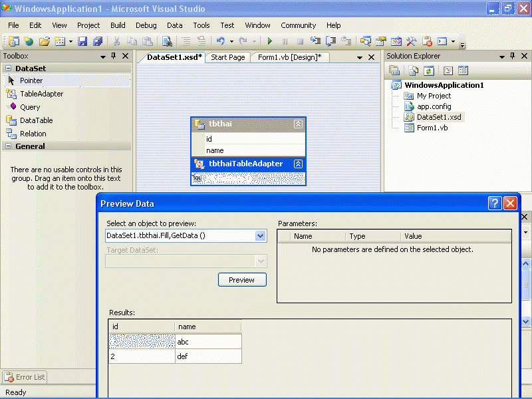Save the current file with floppy icon
Viewport: 532px width, 399px height.
pyautogui.click(x=82, y=41)
